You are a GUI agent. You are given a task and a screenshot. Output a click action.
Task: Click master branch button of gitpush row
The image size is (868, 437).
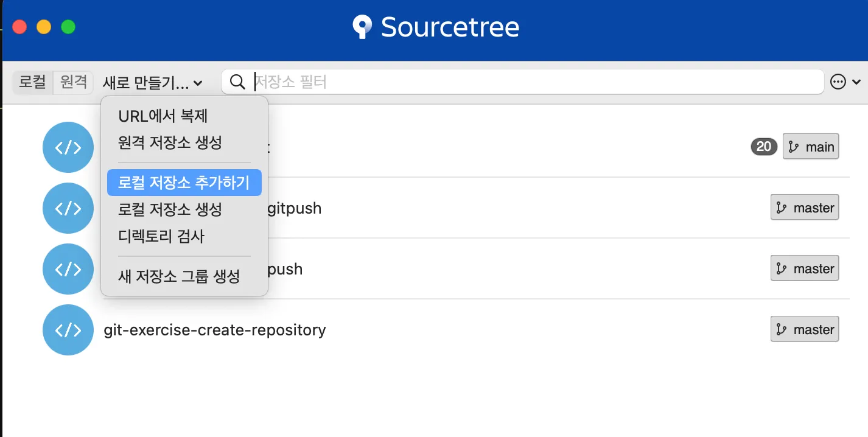click(x=805, y=208)
